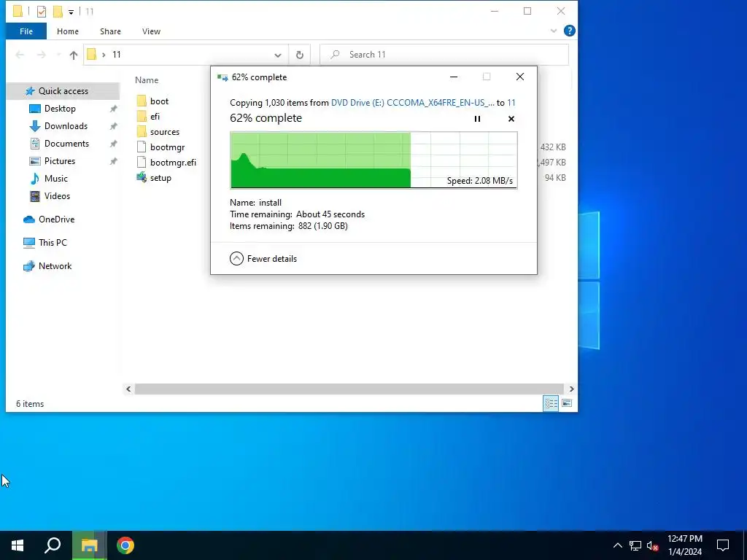The image size is (747, 560).
Task: Select This PC in the navigation pane
Action: (53, 242)
